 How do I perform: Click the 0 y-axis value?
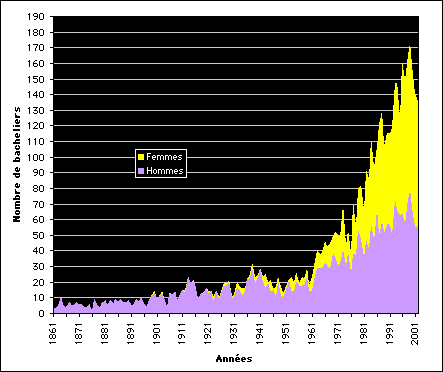[41, 313]
